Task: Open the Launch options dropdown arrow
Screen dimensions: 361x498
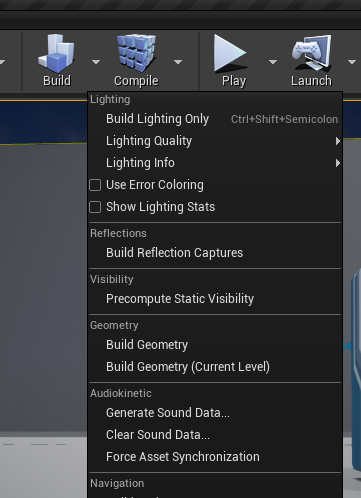Action: tap(352, 62)
